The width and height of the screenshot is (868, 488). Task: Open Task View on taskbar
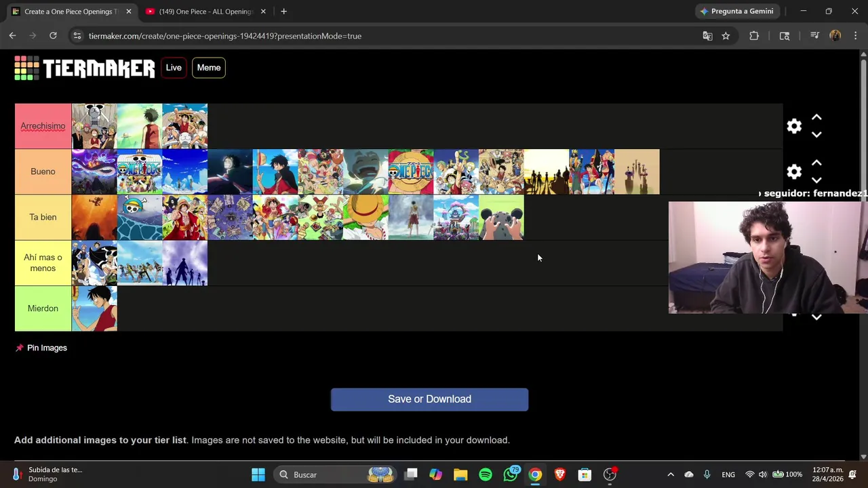pos(411,474)
